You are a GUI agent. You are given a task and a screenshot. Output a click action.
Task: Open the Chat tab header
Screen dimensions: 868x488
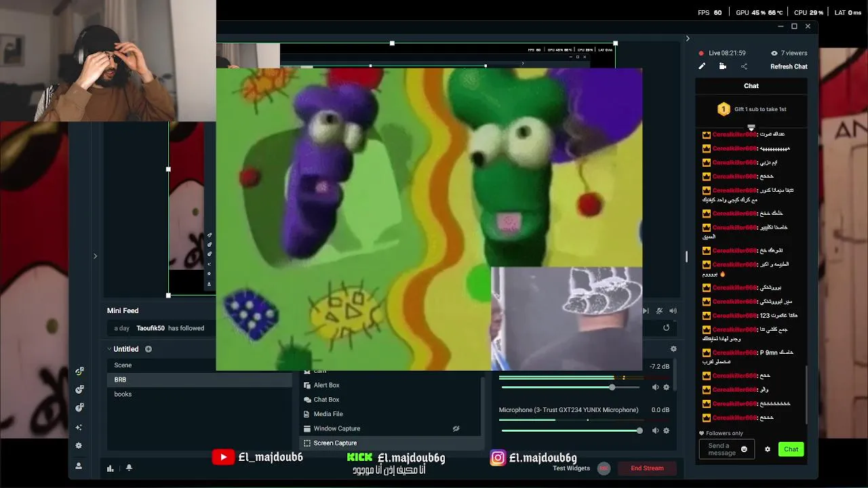pos(751,86)
